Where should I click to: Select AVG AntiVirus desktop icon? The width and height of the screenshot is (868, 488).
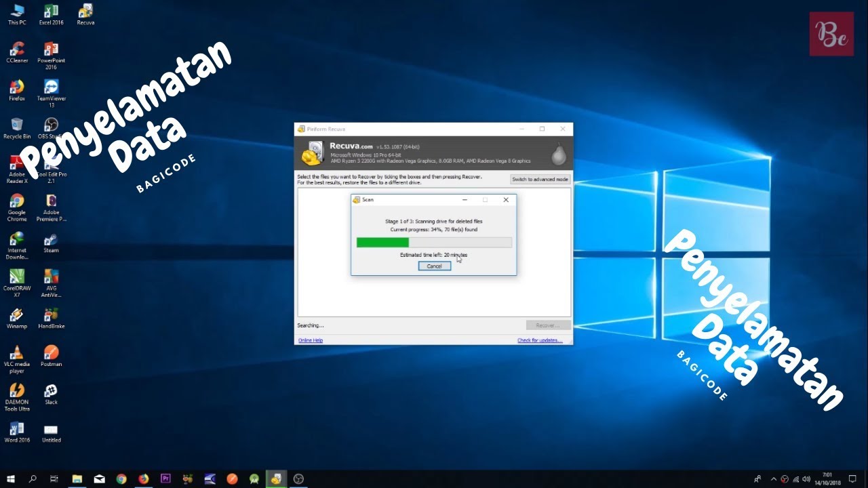tap(51, 283)
